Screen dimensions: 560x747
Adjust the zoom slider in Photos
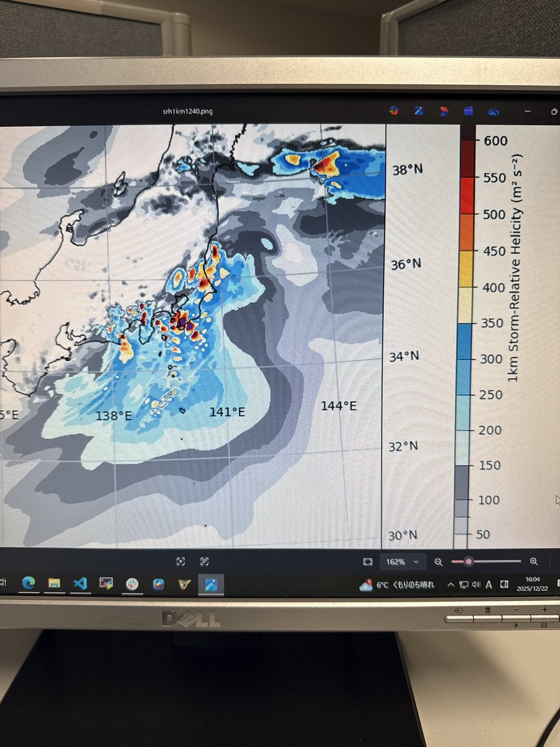(486, 561)
